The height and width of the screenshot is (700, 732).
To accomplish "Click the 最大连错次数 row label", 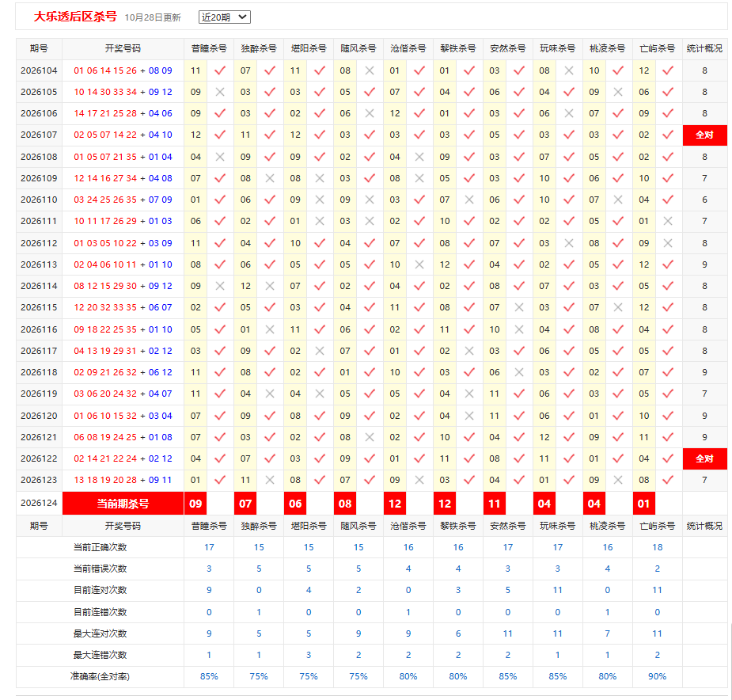I will (x=100, y=655).
